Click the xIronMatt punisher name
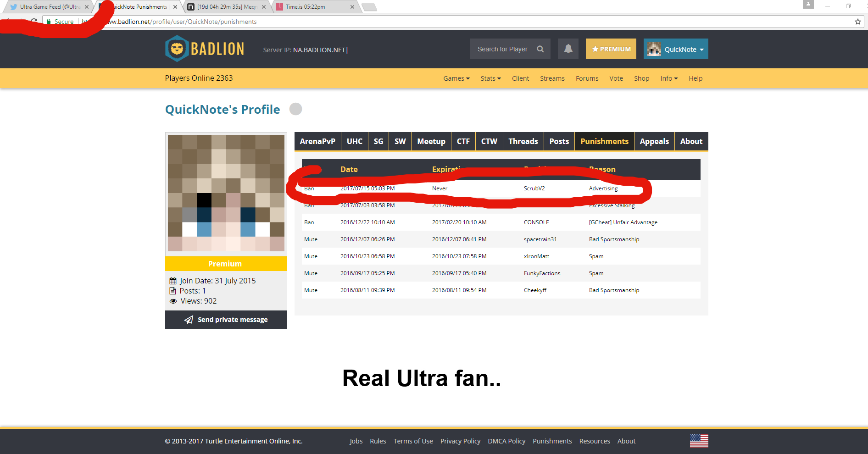 pos(537,256)
